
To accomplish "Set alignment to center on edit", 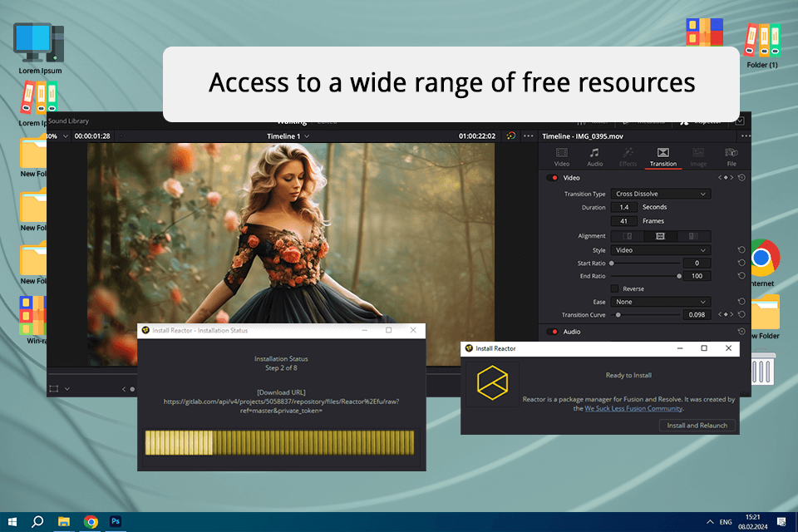I will point(660,236).
